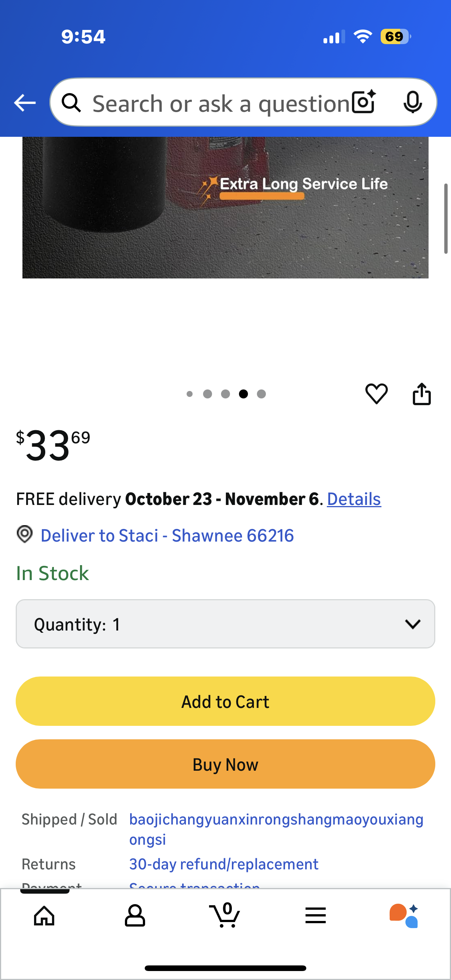Viewport: 451px width, 980px height.
Task: View the 30-day refund/replacement policy
Action: 224,864
